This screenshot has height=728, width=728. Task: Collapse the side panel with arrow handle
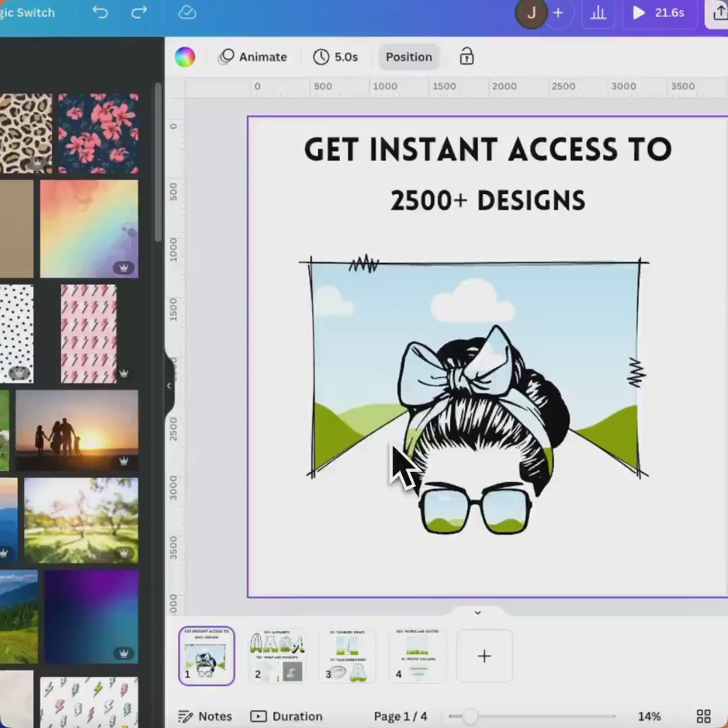tap(169, 386)
